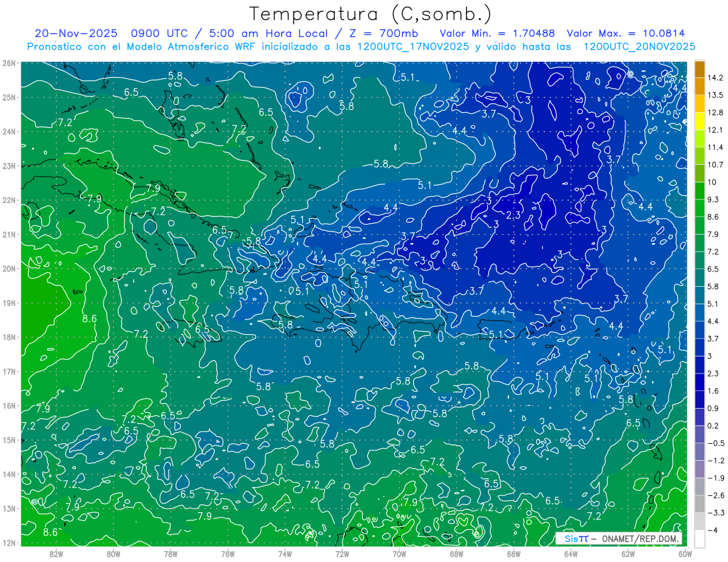
Task: Click the 12N latitude axis label
Action: 8,543
